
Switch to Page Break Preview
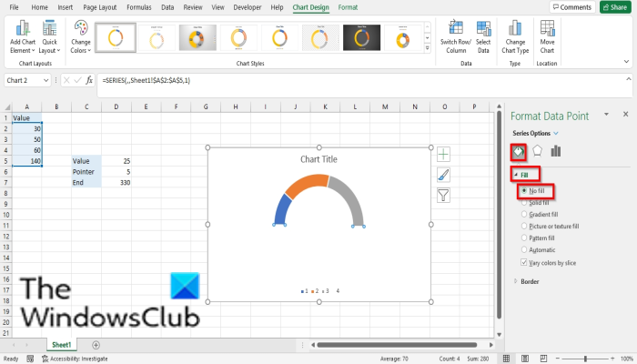click(543, 359)
